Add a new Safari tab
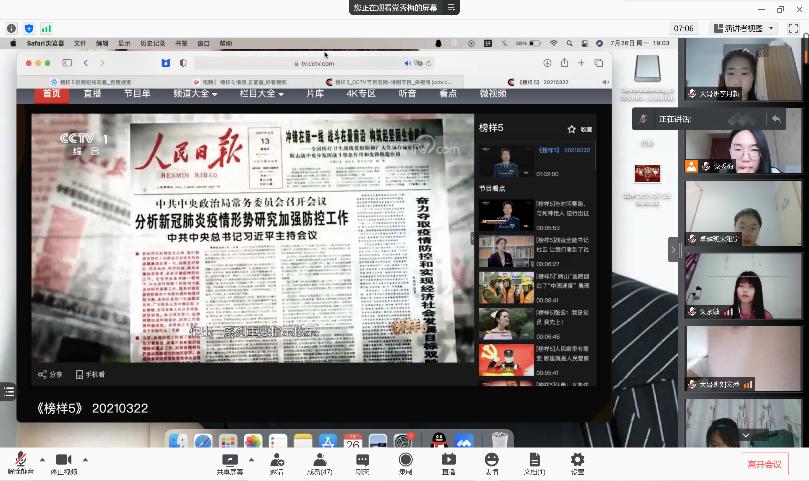 click(x=581, y=63)
